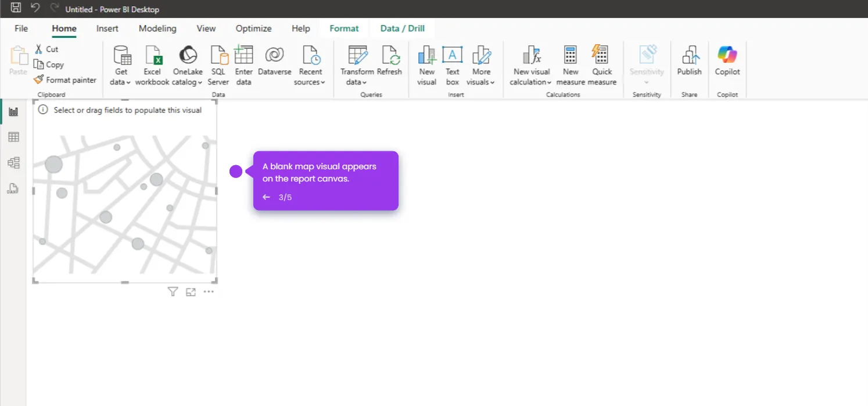Image resolution: width=868 pixels, height=406 pixels.
Task: Open More options ellipsis on visual
Action: tap(209, 292)
